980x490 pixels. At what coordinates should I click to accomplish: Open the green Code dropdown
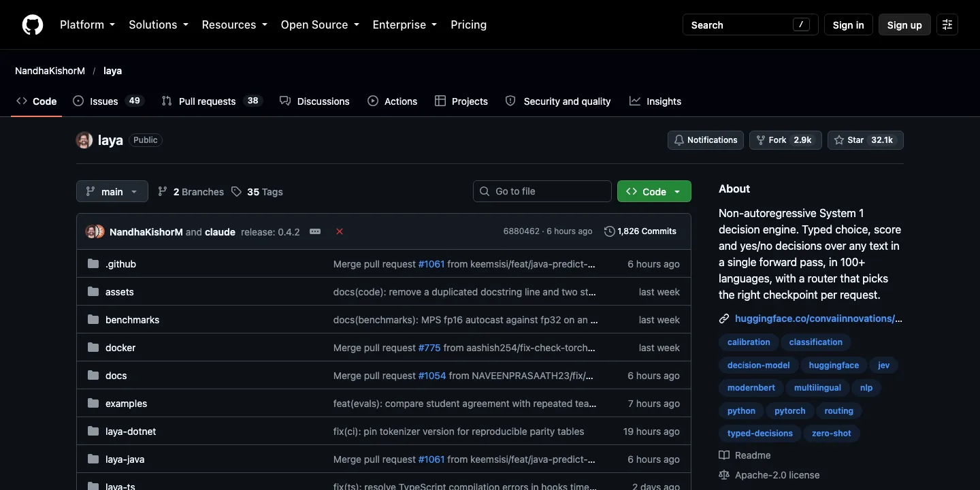click(654, 192)
